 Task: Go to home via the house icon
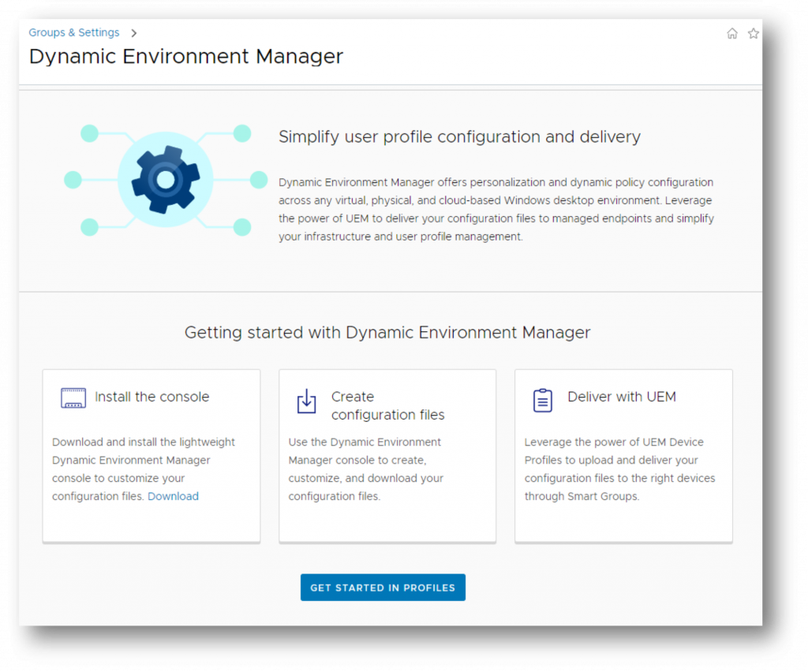pos(731,33)
